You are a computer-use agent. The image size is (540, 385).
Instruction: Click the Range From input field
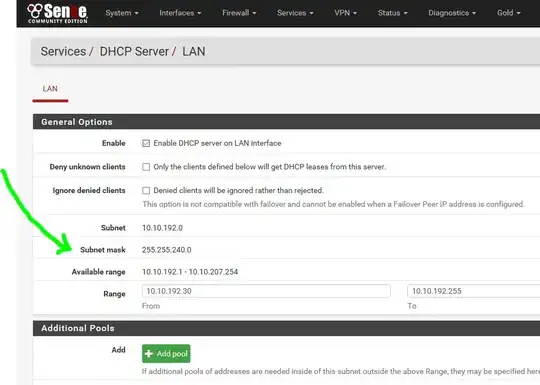(266, 291)
